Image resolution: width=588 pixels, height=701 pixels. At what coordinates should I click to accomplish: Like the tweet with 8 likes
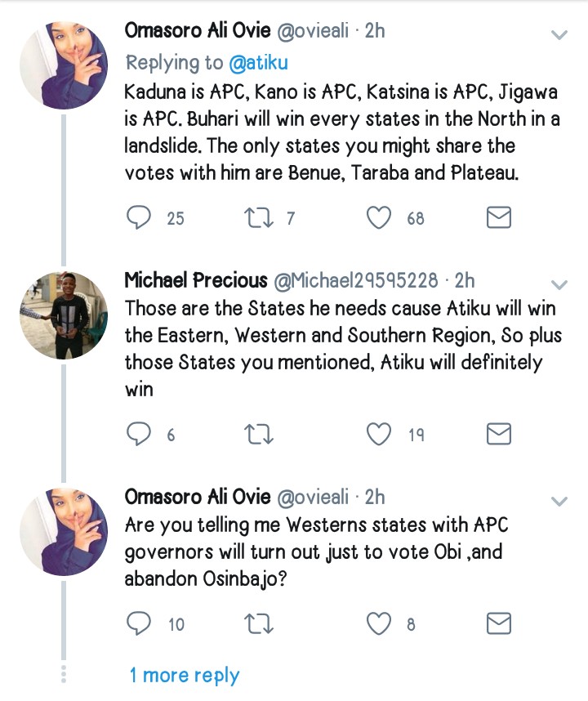378,624
